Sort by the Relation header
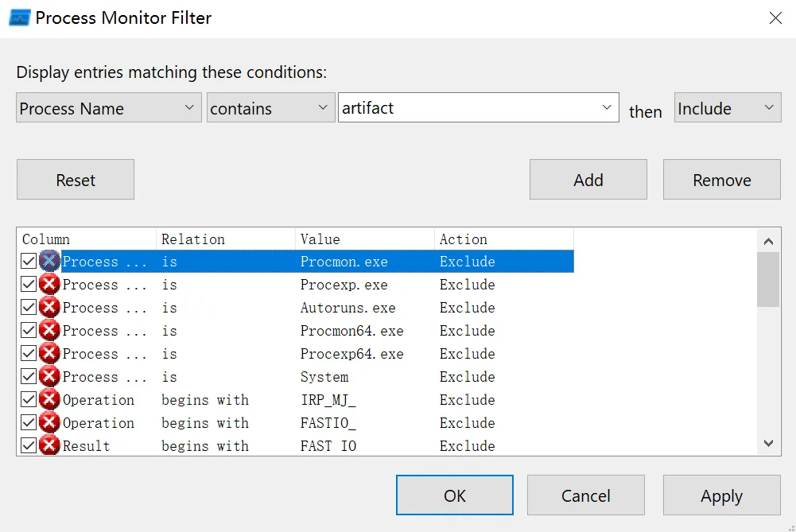Screen dimensions: 796x532 (x=225, y=239)
